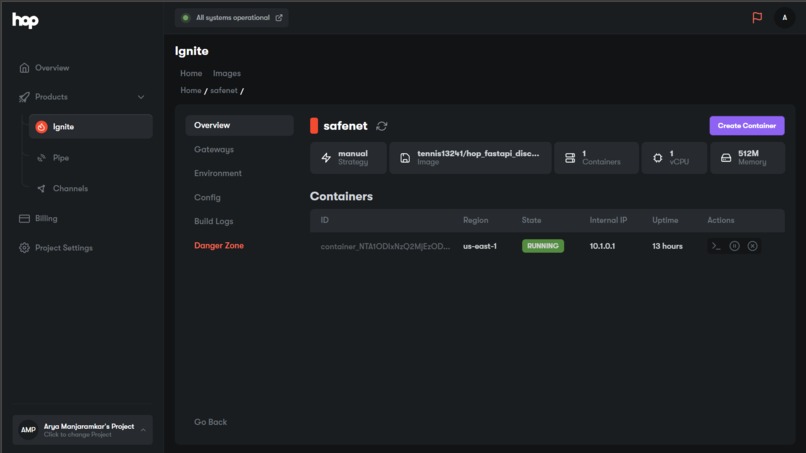
Task: Open the Build Logs tab
Action: (x=214, y=221)
